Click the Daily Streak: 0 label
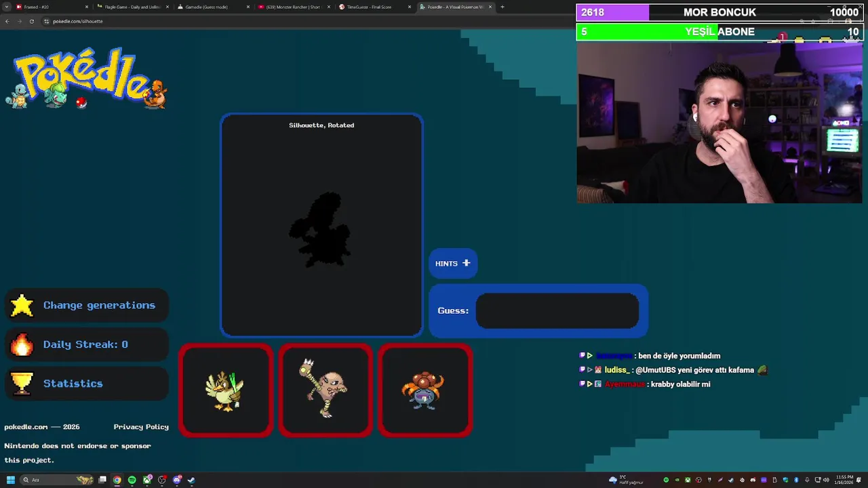868x488 pixels. coord(85,344)
